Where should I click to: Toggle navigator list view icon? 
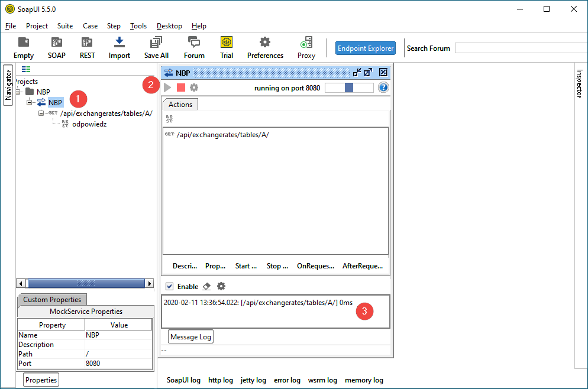26,69
